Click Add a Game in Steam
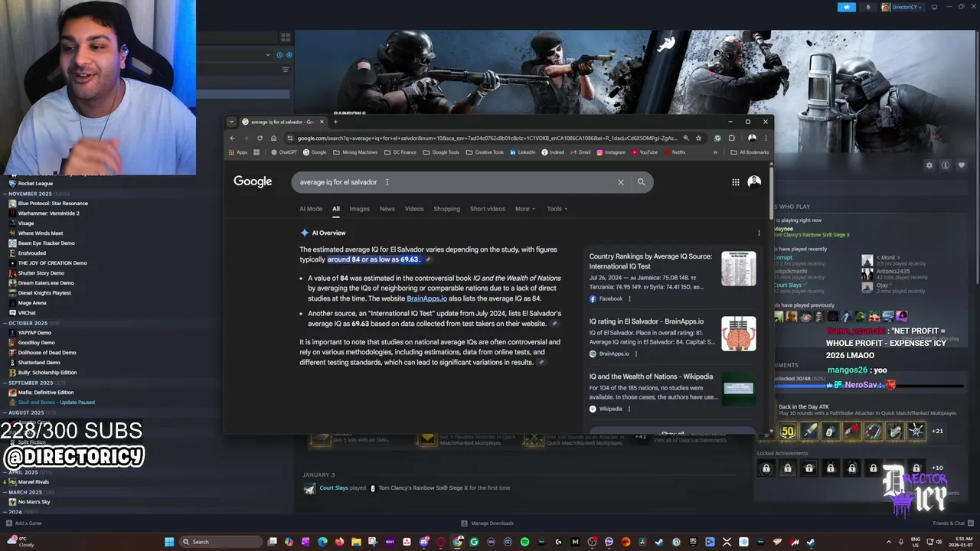This screenshot has width=980, height=551. [x=24, y=523]
